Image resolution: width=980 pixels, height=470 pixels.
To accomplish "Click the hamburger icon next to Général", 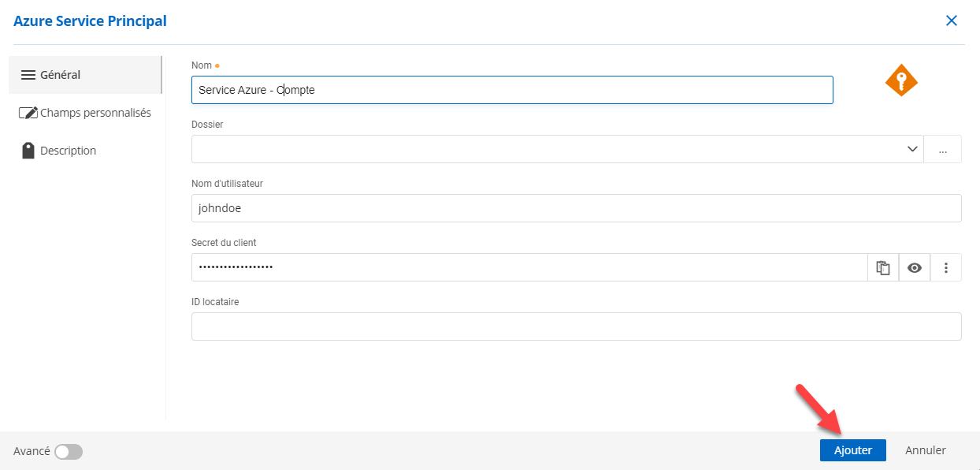I will click(x=28, y=75).
